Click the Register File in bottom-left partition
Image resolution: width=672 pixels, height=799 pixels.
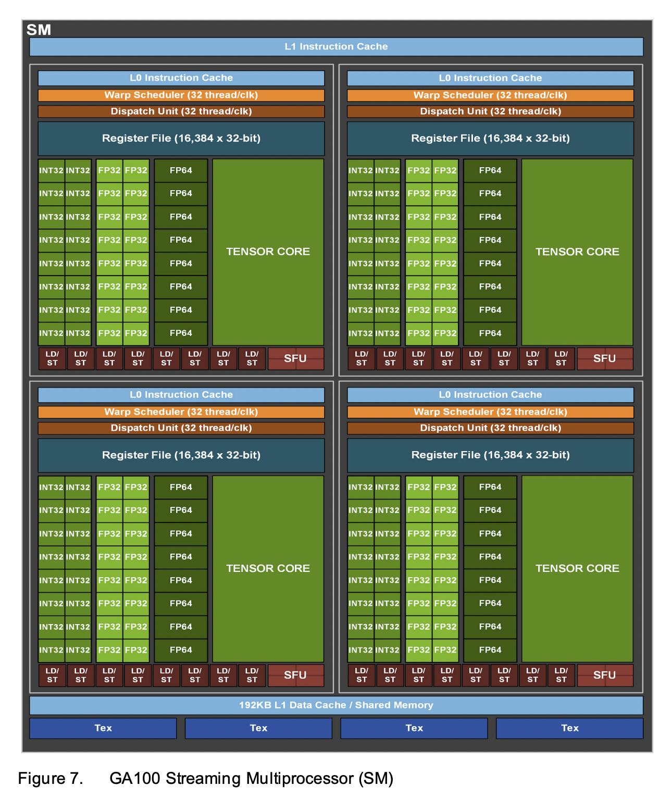tap(181, 455)
